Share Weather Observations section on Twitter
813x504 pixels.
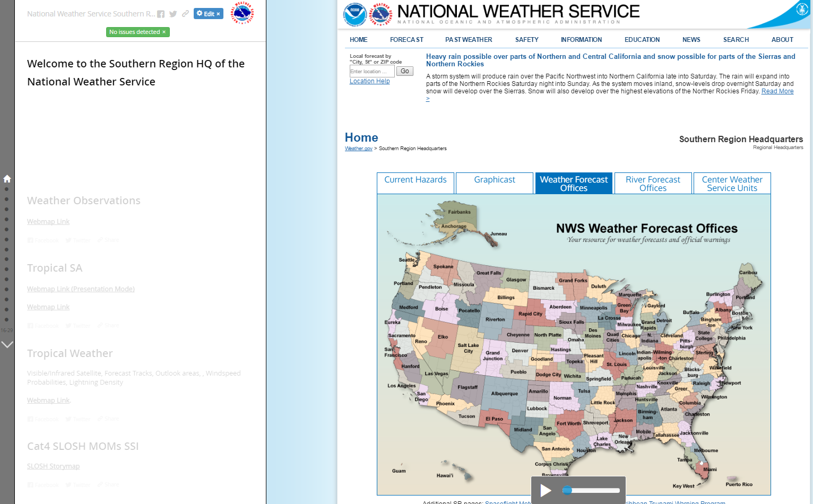tap(78, 240)
